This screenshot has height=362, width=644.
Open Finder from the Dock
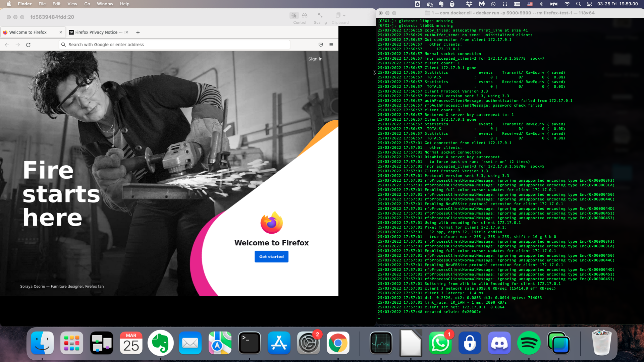tap(42, 343)
